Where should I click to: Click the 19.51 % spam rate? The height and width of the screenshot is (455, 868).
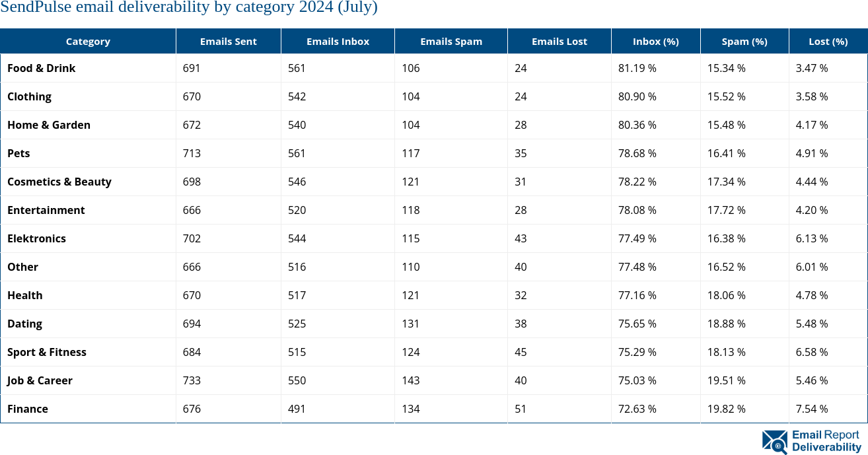pyautogui.click(x=727, y=380)
